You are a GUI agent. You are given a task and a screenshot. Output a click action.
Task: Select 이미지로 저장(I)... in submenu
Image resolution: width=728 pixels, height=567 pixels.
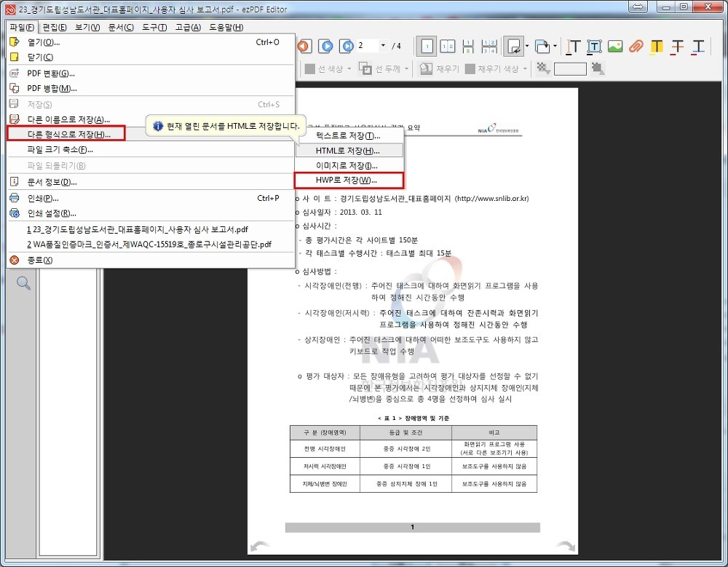point(349,165)
